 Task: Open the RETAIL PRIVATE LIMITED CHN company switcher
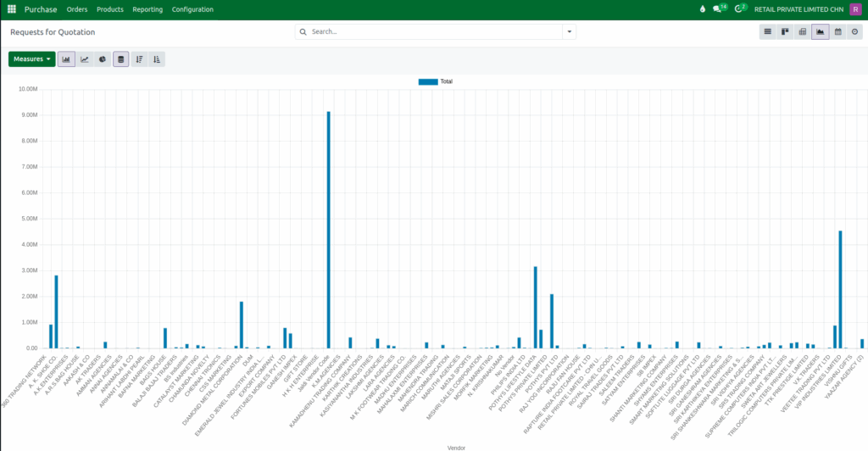pyautogui.click(x=798, y=9)
